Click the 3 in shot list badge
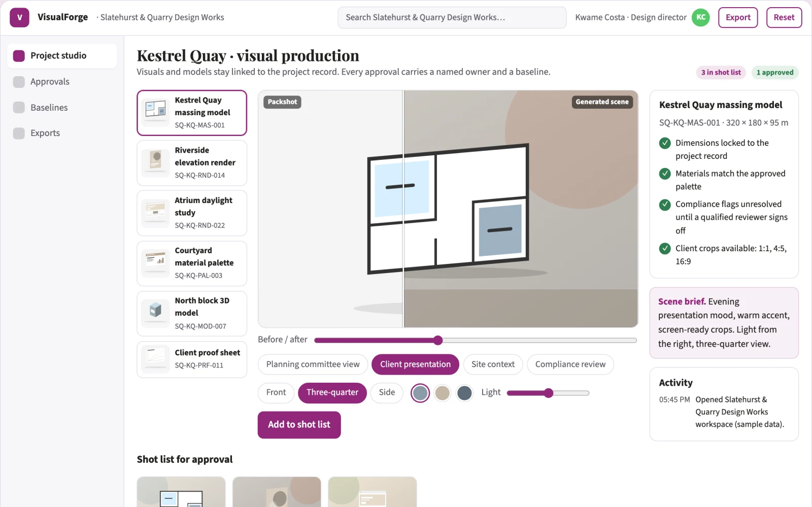This screenshot has height=507, width=812. click(721, 73)
